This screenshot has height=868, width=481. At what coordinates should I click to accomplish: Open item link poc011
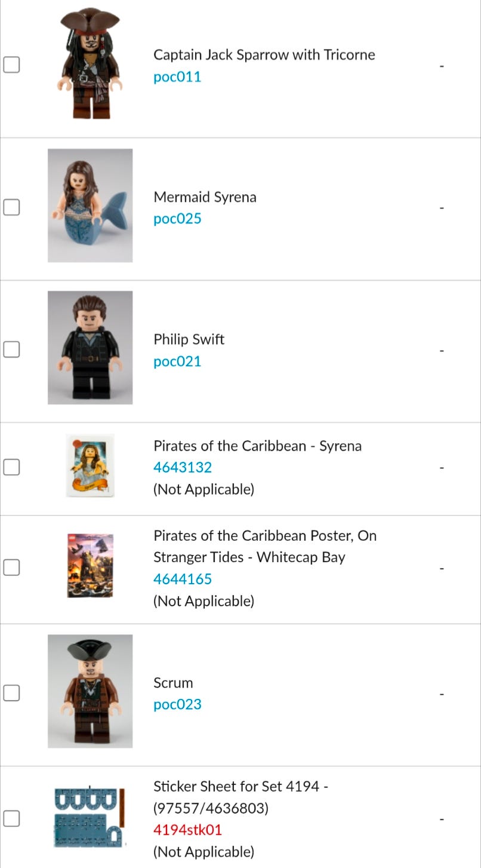click(x=177, y=77)
